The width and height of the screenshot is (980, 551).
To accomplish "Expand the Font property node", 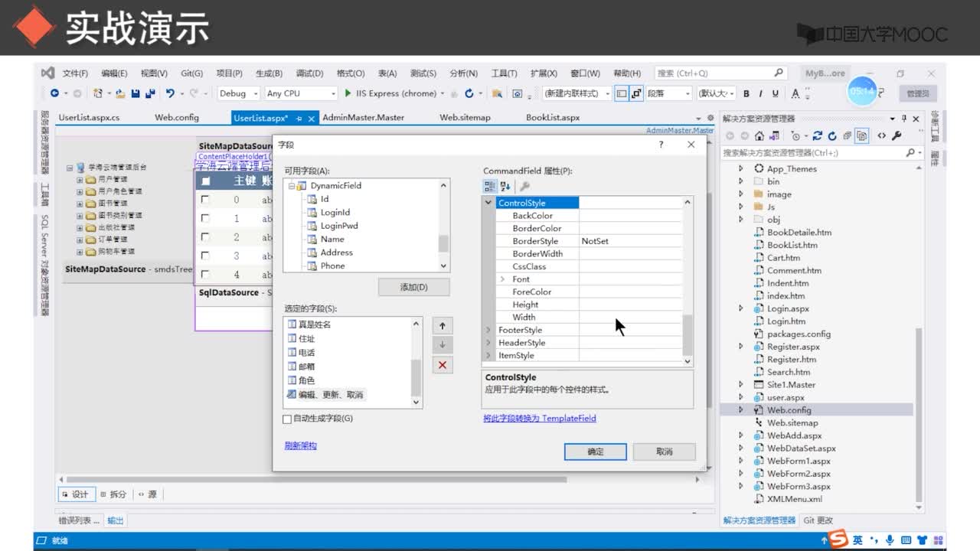I will tap(503, 279).
